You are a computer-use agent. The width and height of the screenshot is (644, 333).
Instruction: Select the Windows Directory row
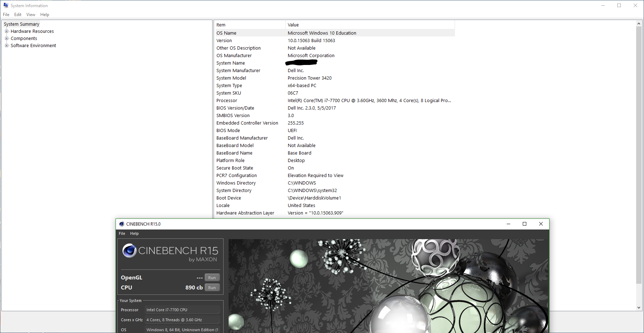click(334, 183)
